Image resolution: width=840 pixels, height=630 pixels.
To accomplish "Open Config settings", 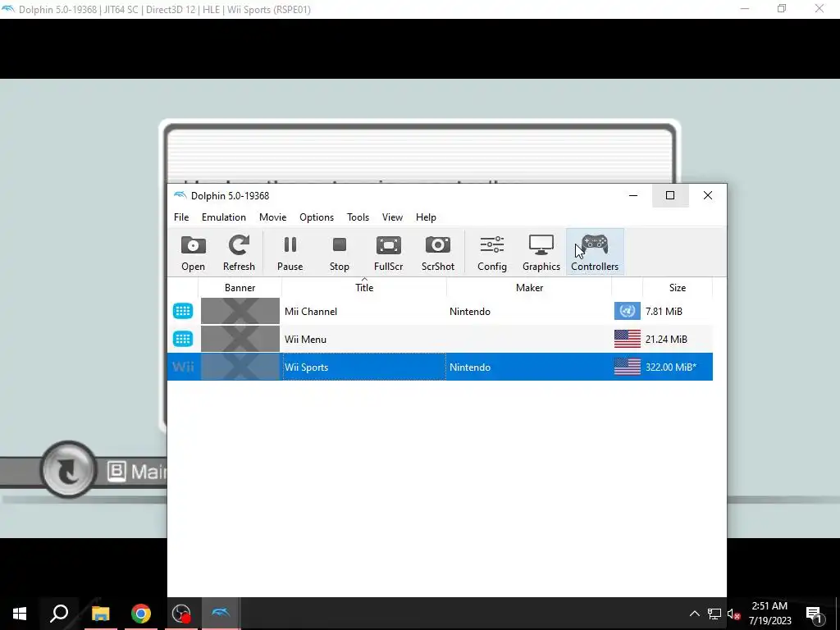I will (x=492, y=253).
